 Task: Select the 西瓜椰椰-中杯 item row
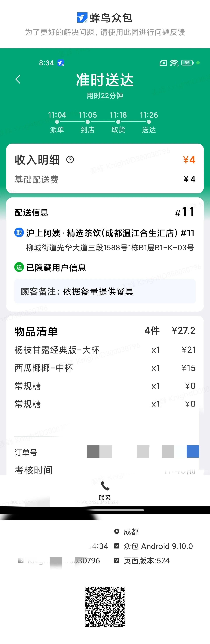point(105,368)
